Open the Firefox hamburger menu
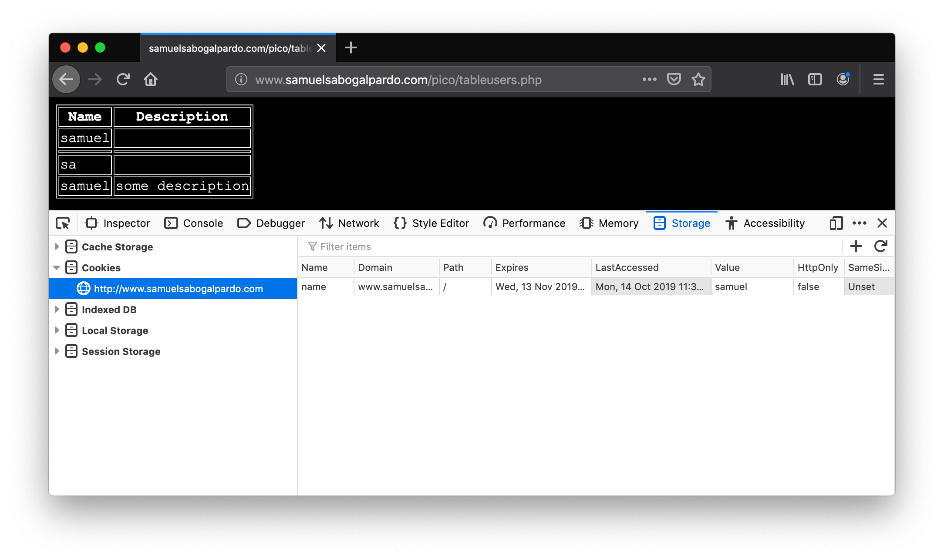 tap(878, 79)
